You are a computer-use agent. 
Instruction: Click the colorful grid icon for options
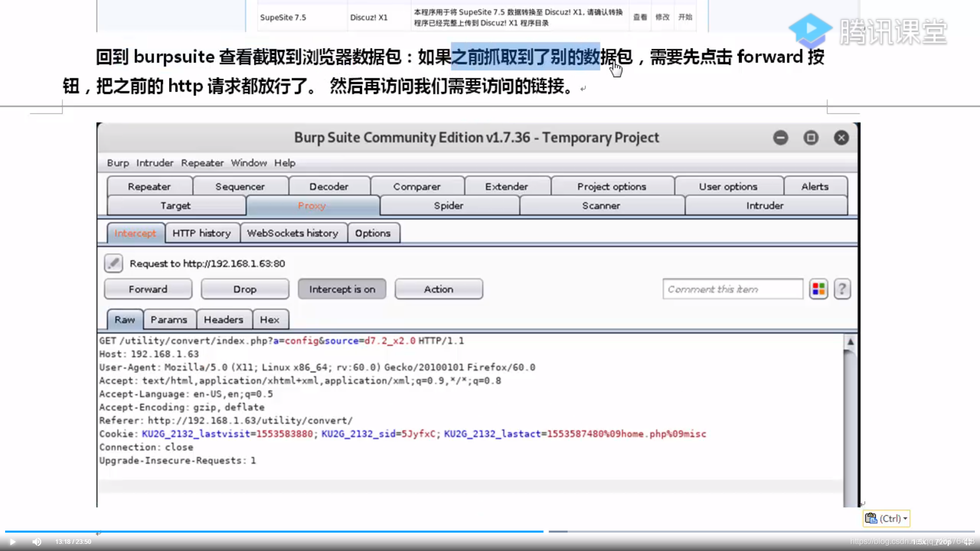pyautogui.click(x=819, y=289)
